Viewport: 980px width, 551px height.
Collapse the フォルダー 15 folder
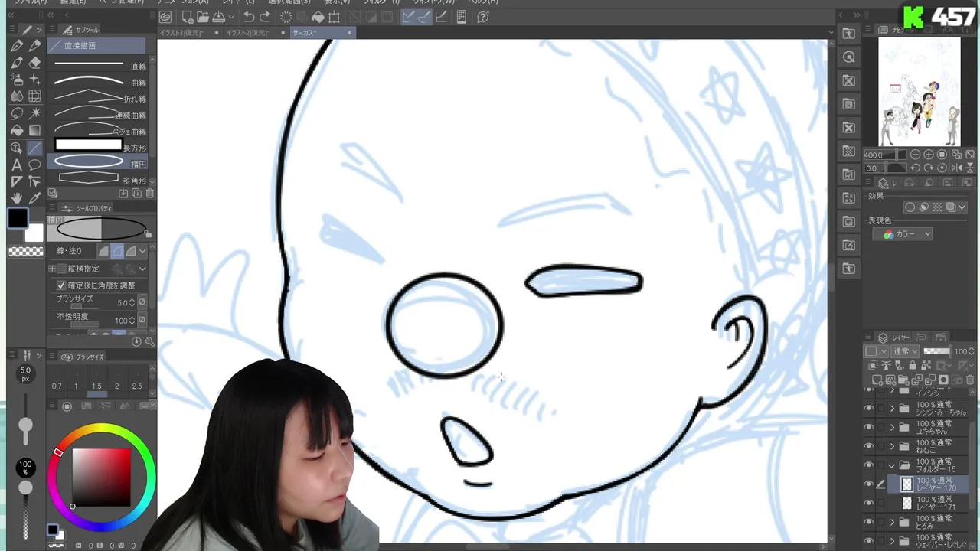click(x=892, y=465)
